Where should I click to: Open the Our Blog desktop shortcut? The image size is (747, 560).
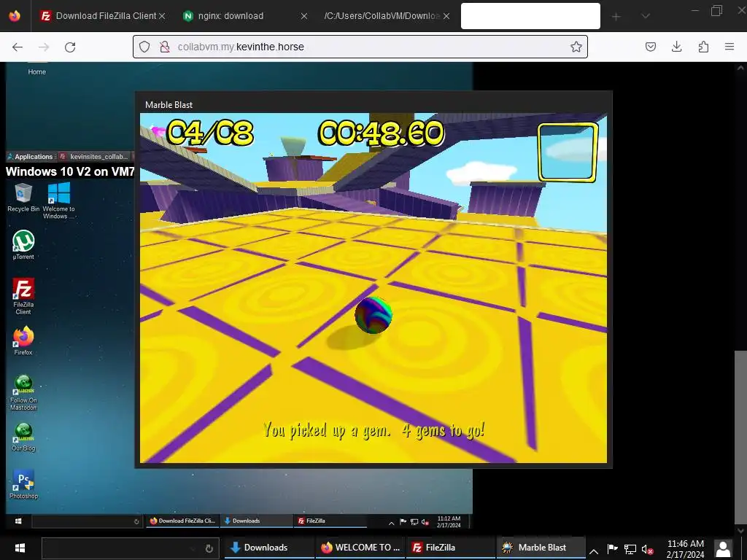coord(23,437)
